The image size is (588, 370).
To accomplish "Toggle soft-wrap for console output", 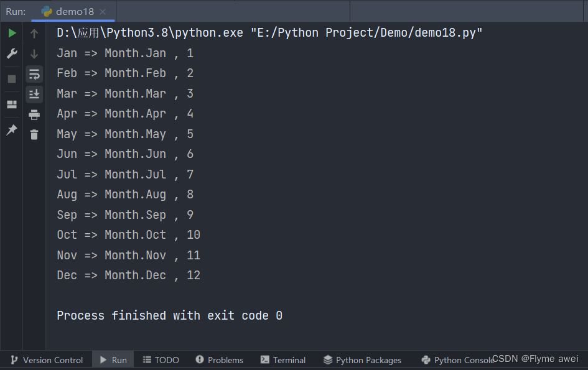I will tap(34, 74).
